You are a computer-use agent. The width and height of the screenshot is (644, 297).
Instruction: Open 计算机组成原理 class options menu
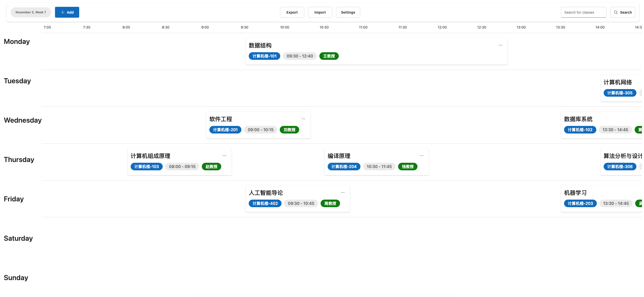[x=225, y=156]
